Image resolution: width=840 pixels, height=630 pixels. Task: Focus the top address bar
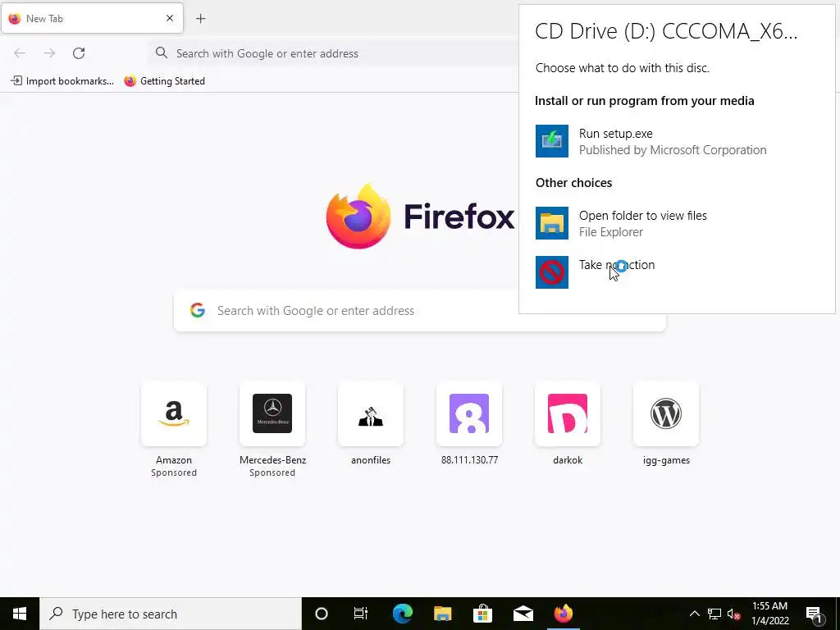pyautogui.click(x=332, y=53)
